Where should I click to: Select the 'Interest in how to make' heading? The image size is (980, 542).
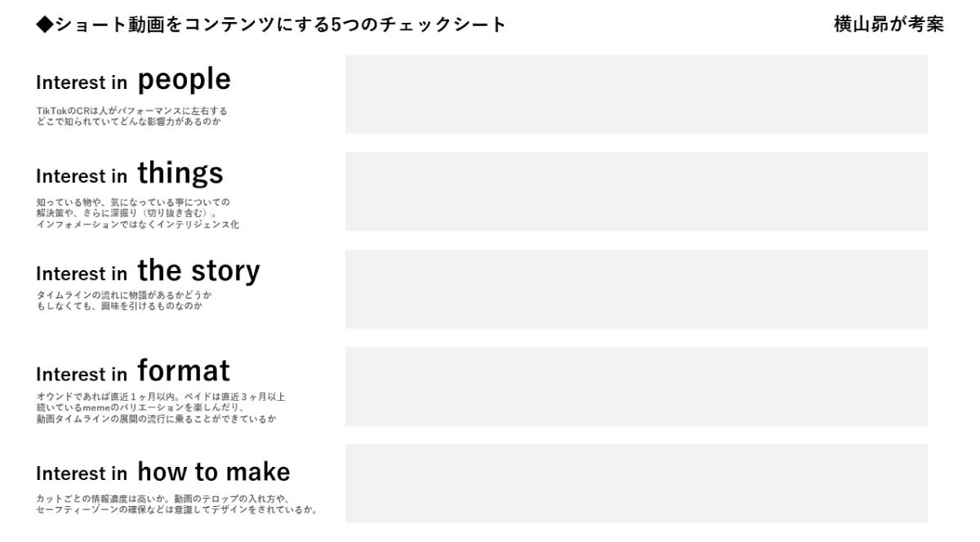(x=163, y=473)
